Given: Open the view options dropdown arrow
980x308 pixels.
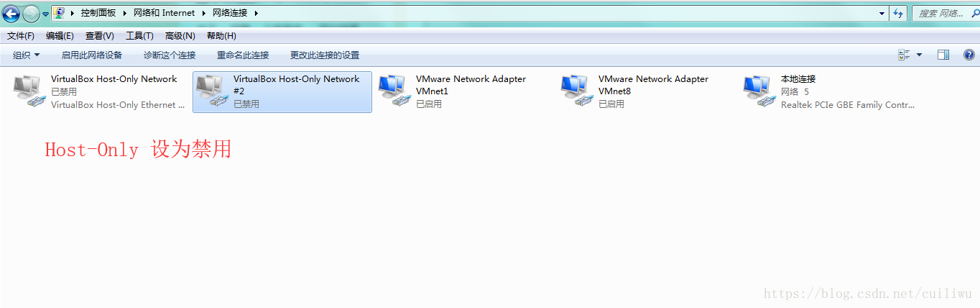Looking at the screenshot, I should 919,55.
